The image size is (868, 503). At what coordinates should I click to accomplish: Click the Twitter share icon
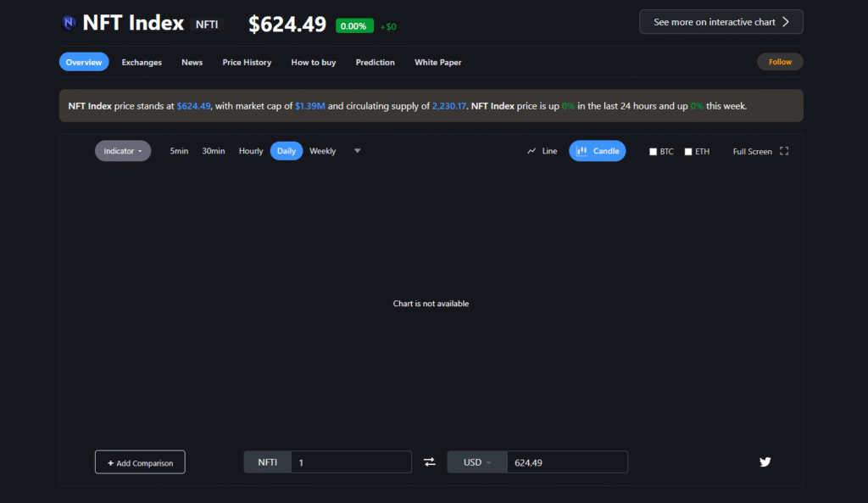click(x=765, y=462)
